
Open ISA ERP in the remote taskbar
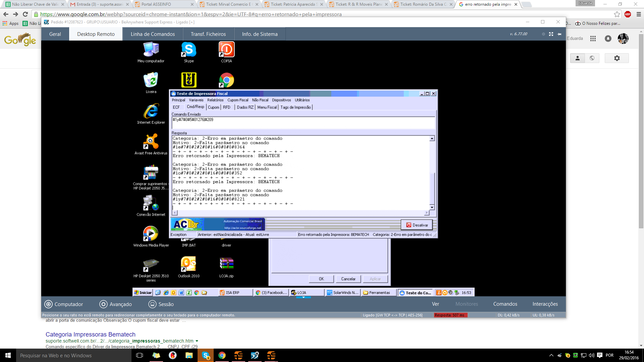[235, 293]
